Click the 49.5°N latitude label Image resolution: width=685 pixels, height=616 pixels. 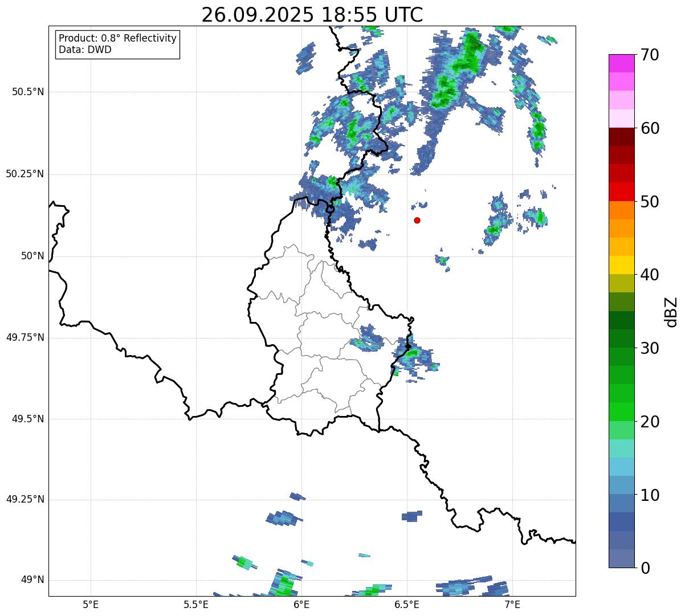(x=28, y=419)
